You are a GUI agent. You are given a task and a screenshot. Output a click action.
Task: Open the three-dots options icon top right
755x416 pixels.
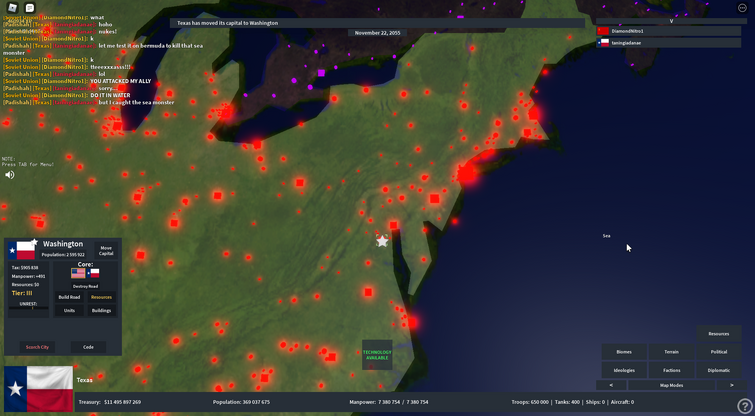(x=742, y=8)
